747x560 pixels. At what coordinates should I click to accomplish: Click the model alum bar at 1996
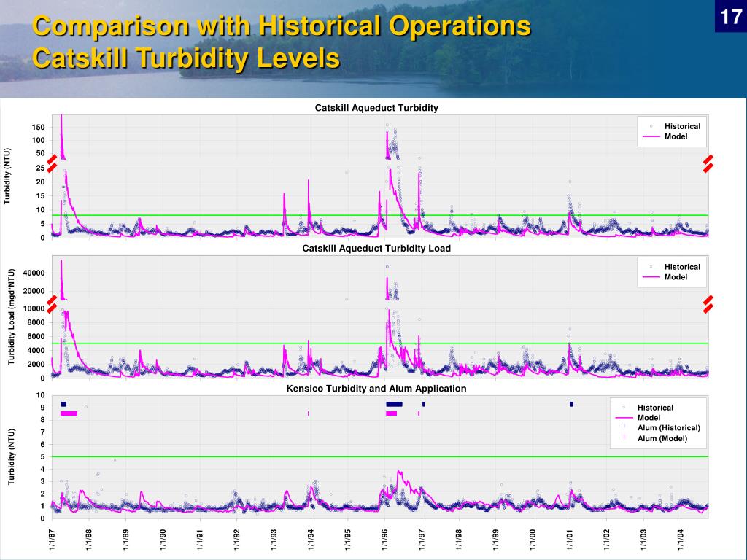coord(392,413)
